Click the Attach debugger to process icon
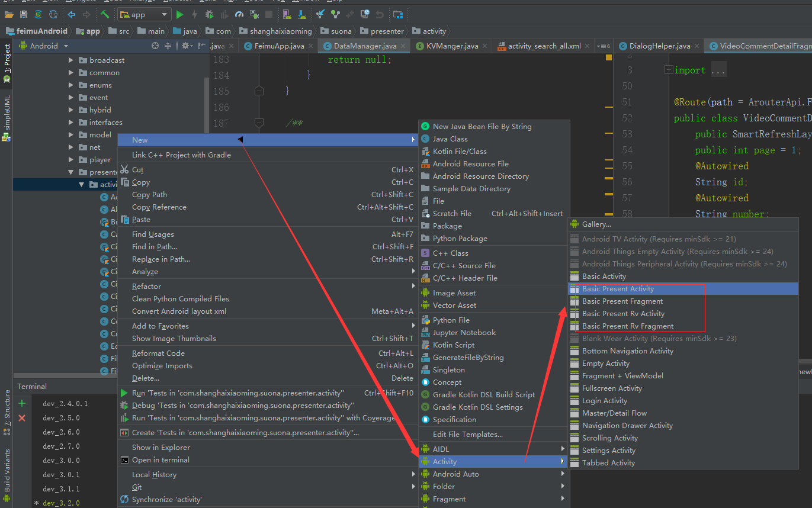This screenshot has width=812, height=508. pyautogui.click(x=253, y=14)
